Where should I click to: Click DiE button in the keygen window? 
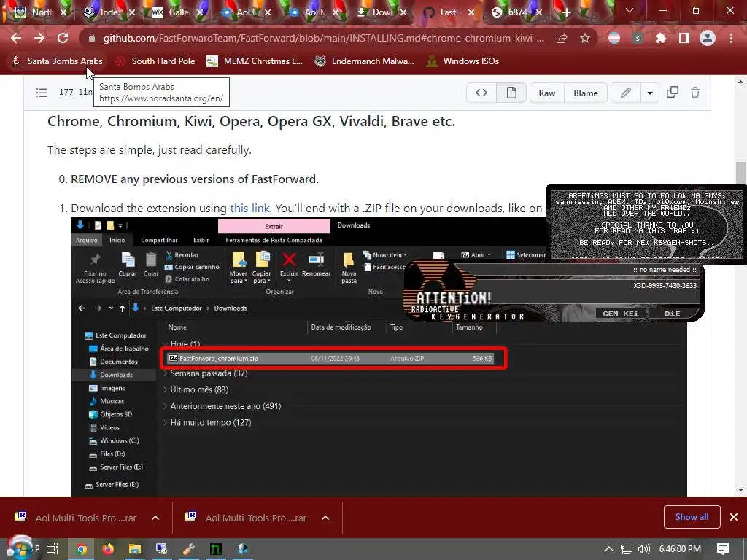[672, 314]
